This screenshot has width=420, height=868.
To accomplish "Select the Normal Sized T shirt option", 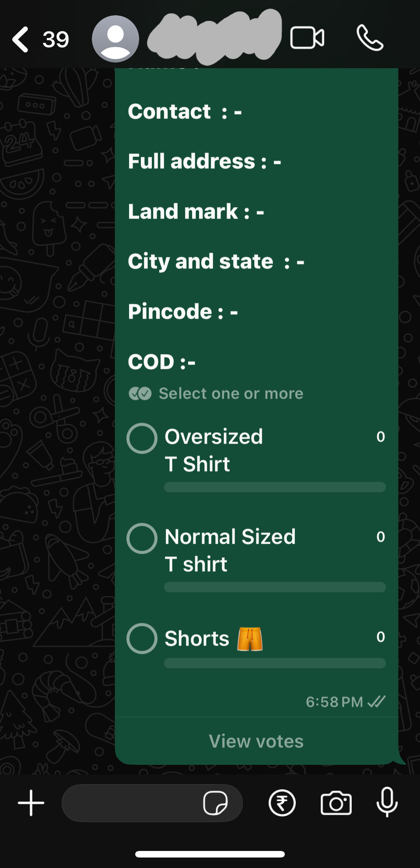I will (142, 538).
